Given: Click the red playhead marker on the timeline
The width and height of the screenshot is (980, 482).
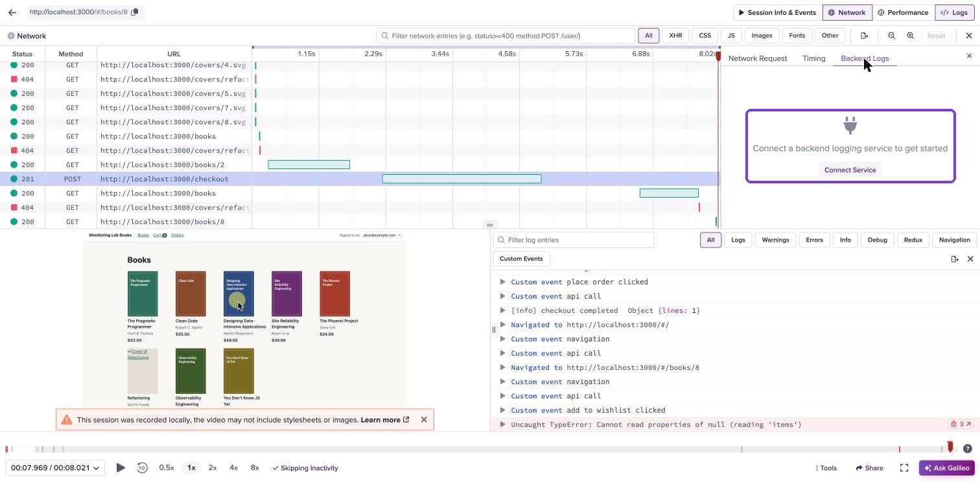Looking at the screenshot, I should pos(950,446).
